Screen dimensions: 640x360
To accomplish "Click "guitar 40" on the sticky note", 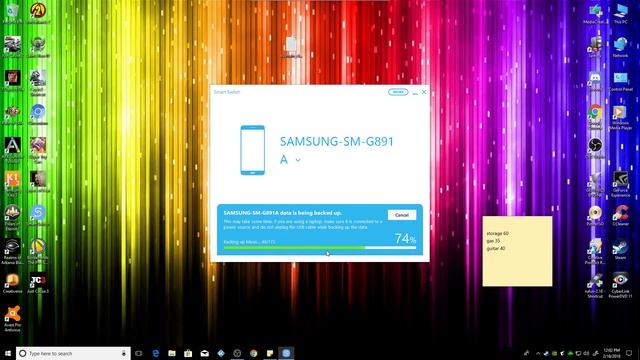I will pos(496,248).
